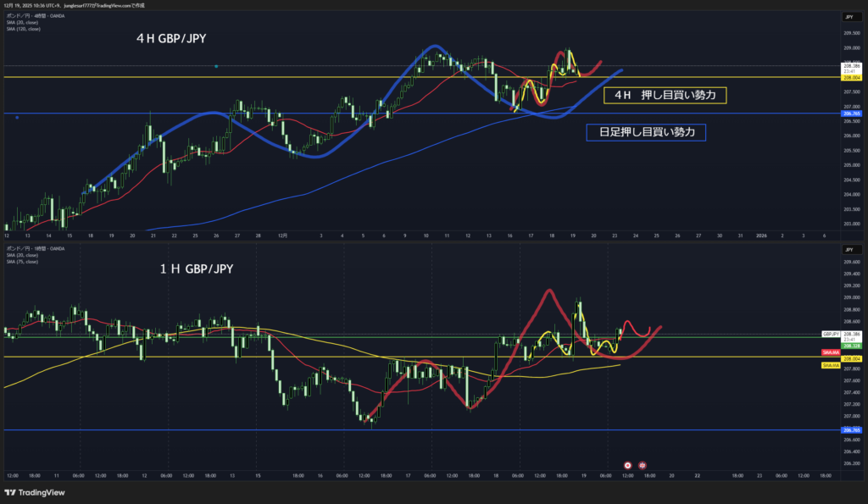
Task: Toggle SMA (75, close) legend on 1H chart
Action: point(22,260)
